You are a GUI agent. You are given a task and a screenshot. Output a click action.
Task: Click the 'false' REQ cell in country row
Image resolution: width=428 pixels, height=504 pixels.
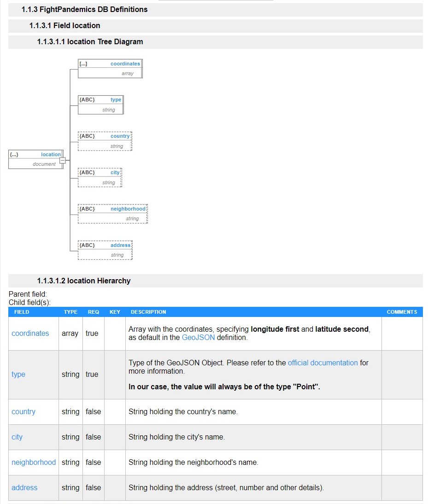click(x=93, y=412)
